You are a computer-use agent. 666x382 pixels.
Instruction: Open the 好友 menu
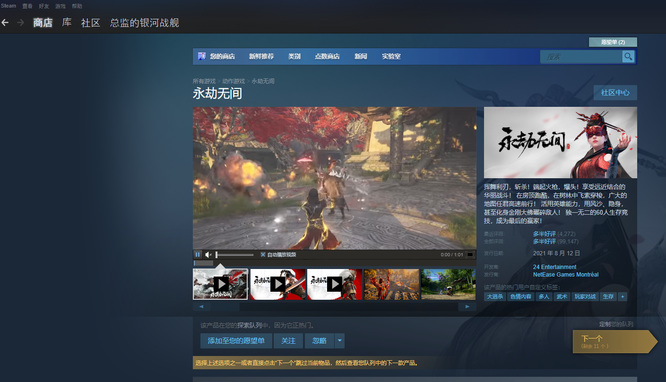tap(44, 6)
